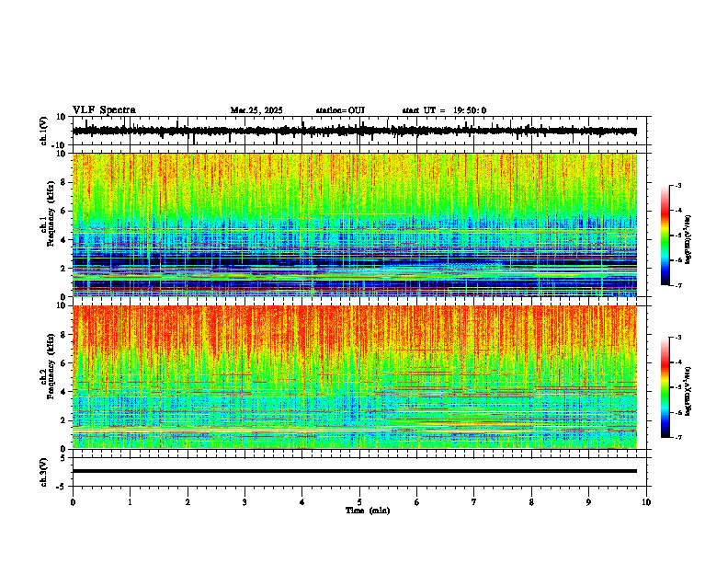The width and height of the screenshot is (728, 563).
Task: Click time axis tick label "2"
Action: pos(188,501)
